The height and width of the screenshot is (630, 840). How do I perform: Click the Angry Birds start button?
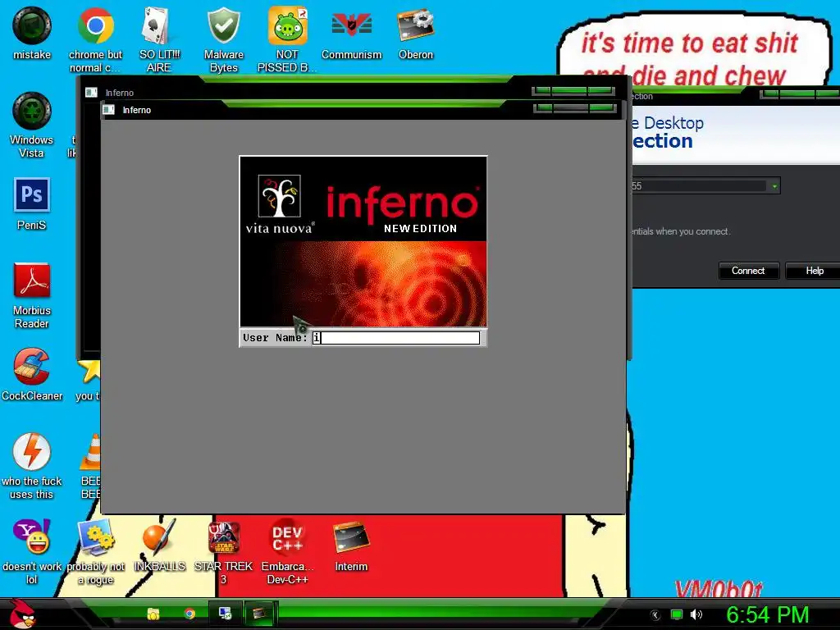click(x=22, y=614)
